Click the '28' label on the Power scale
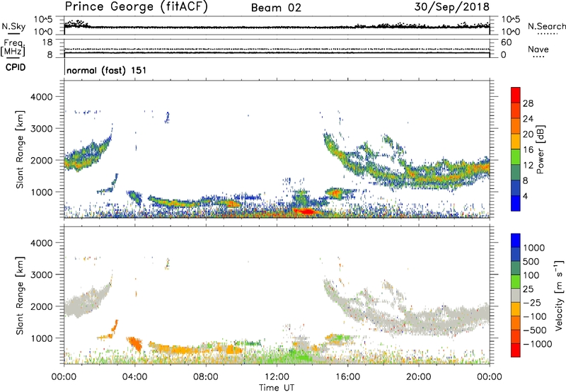 (x=528, y=103)
